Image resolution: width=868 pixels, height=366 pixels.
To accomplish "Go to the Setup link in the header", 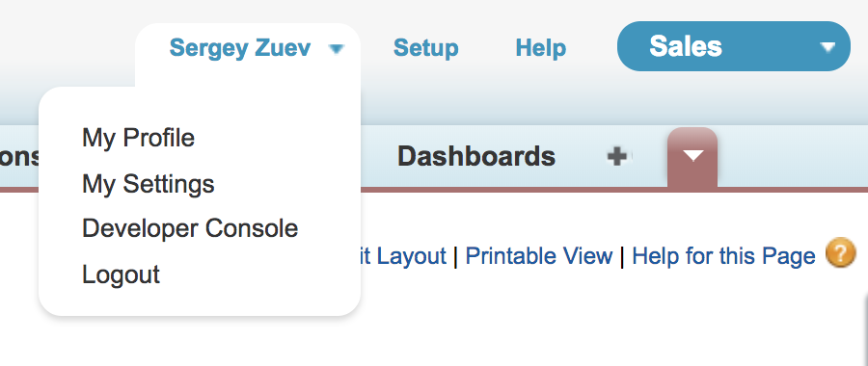I will coord(425,48).
